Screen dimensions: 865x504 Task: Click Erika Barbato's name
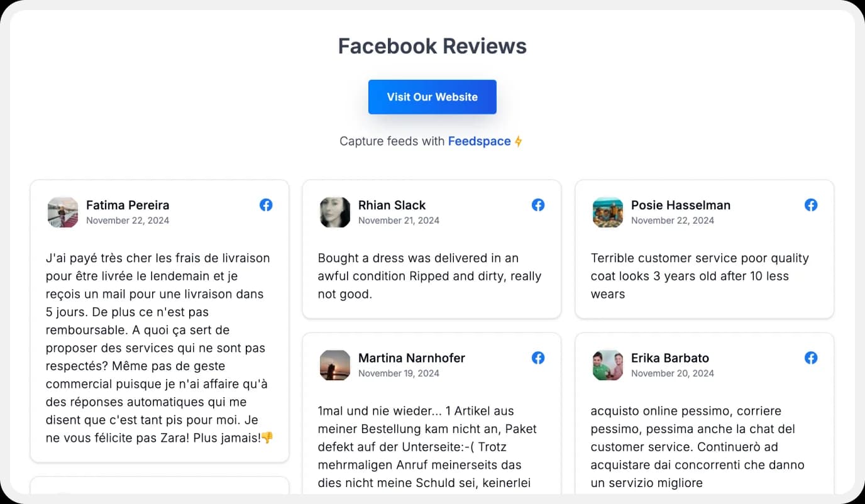[669, 358]
